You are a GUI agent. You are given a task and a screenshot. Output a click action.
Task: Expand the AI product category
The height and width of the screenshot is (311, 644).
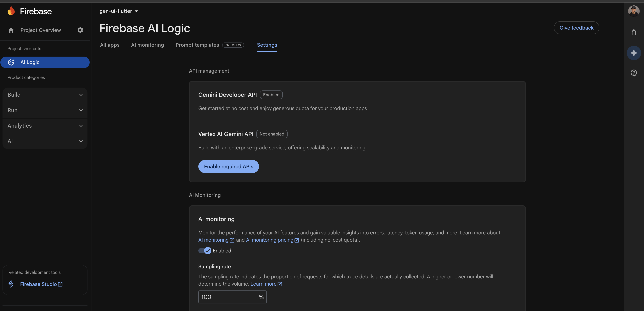[x=45, y=141]
